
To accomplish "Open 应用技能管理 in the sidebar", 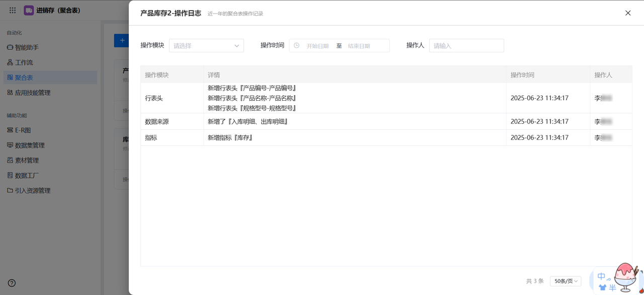I will point(32,93).
